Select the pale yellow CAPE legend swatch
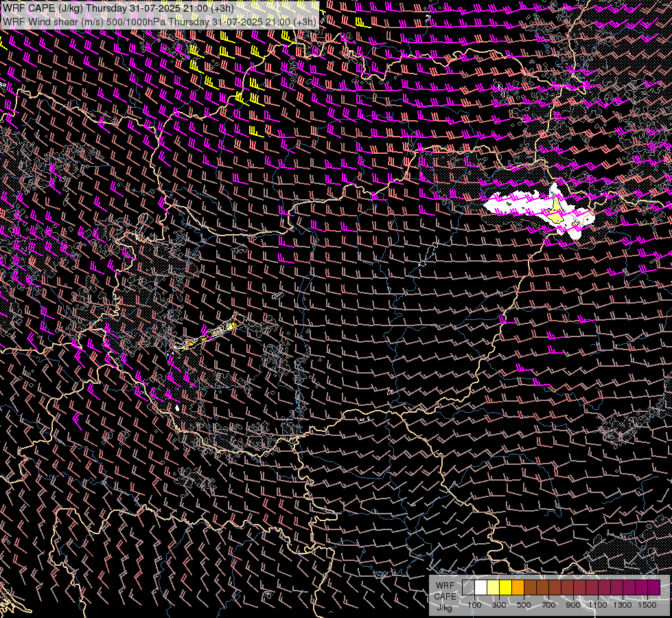Image resolution: width=672 pixels, height=618 pixels. [494, 588]
